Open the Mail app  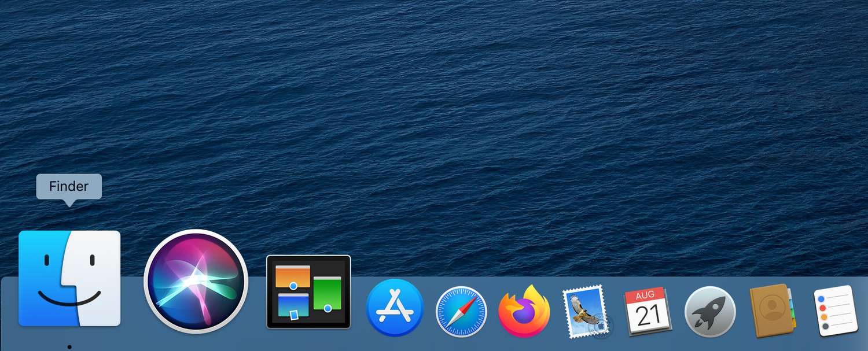[x=586, y=311]
